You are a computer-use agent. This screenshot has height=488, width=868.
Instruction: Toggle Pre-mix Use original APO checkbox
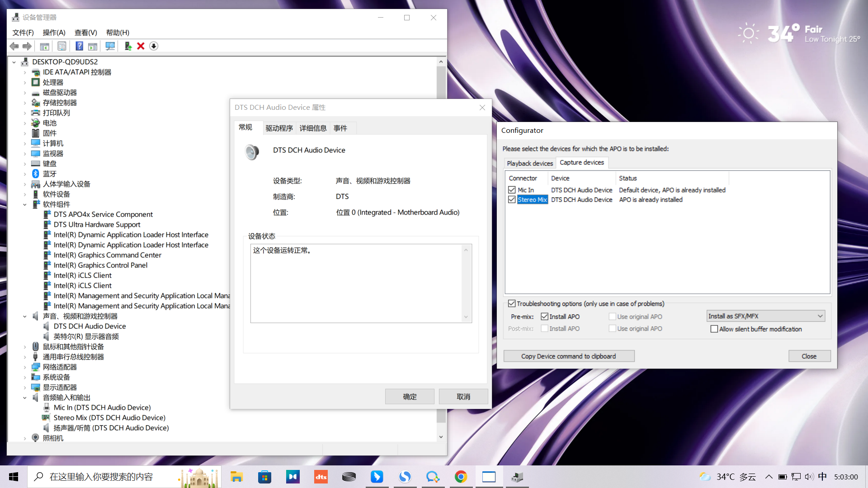613,317
